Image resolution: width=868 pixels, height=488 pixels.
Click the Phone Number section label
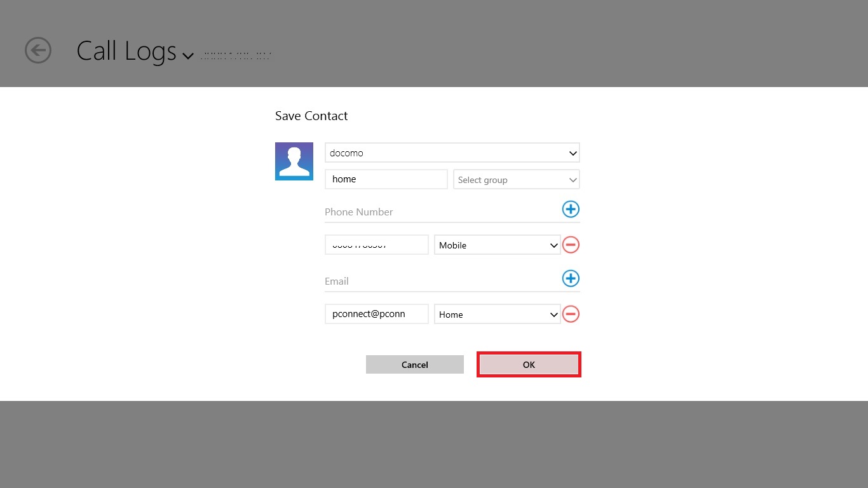point(359,212)
